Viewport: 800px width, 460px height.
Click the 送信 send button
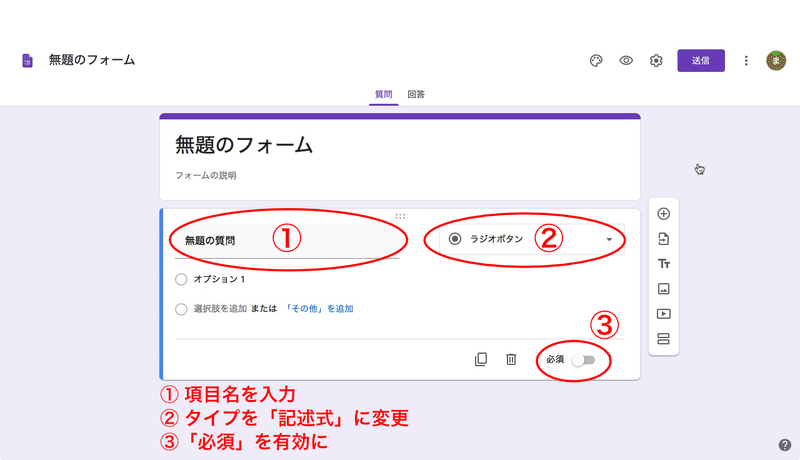tap(701, 61)
